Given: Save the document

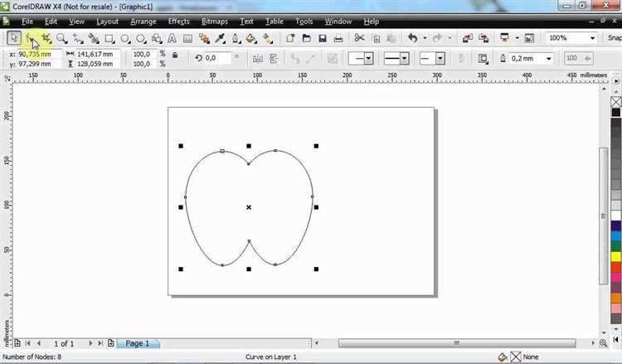Looking at the screenshot, I should (323, 38).
